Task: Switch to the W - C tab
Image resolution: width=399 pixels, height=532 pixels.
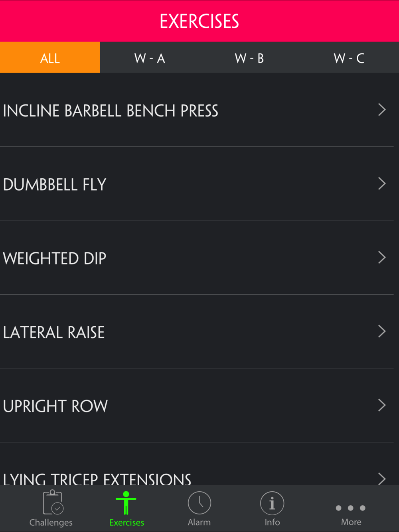Action: (349, 58)
